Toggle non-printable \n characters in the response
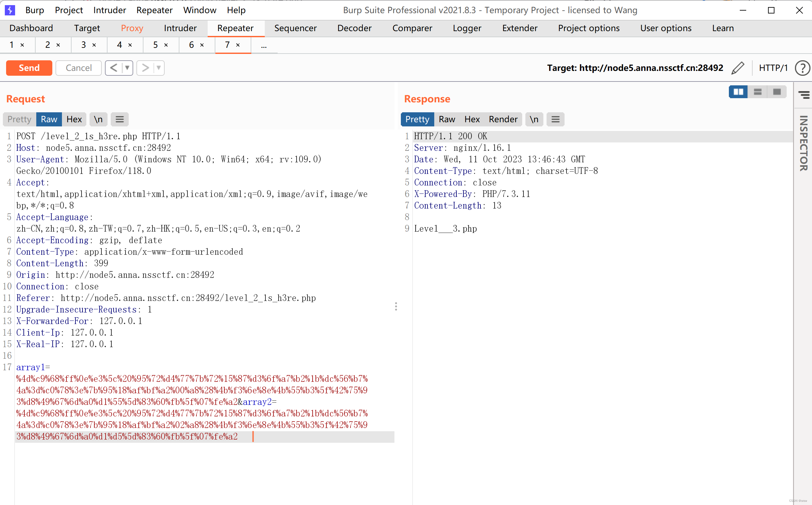The width and height of the screenshot is (812, 505). [x=534, y=119]
